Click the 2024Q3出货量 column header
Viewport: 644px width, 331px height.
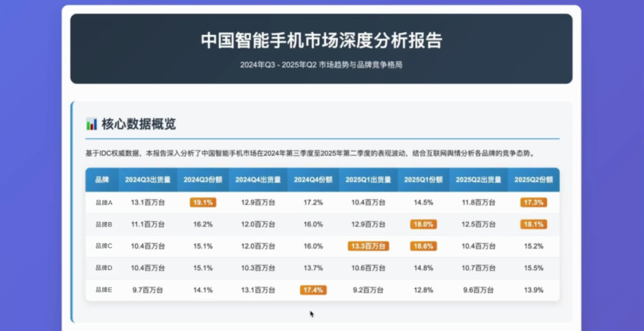148,180
